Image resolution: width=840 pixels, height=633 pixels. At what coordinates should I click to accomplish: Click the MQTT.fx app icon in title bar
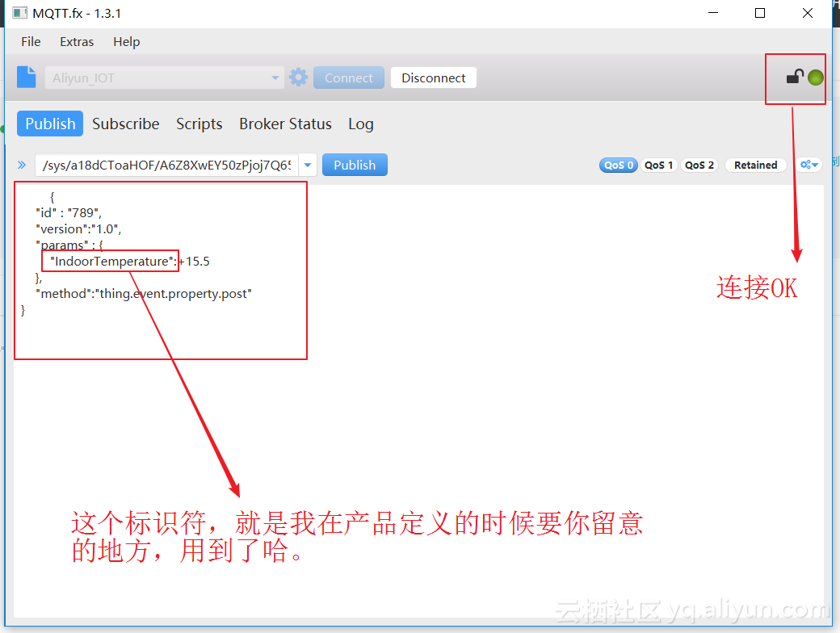(20, 13)
